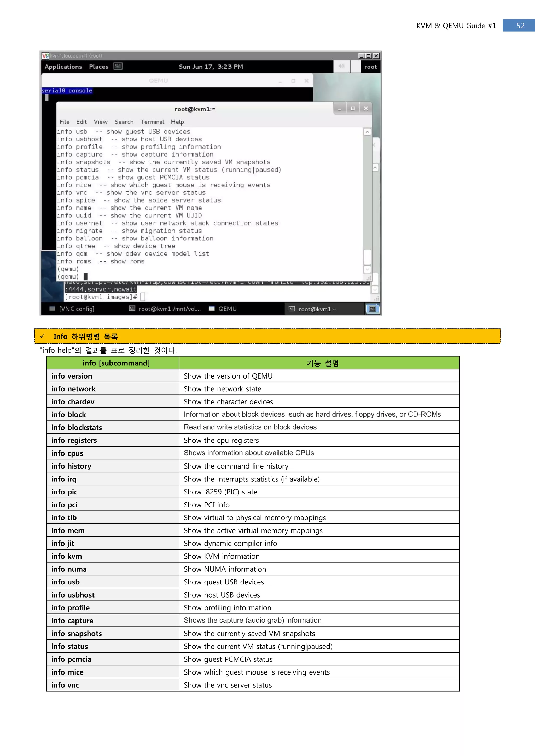This screenshot has width=535, height=756.
Task: Click the 'Show dynamic compiler info' description
Action: (x=230, y=543)
